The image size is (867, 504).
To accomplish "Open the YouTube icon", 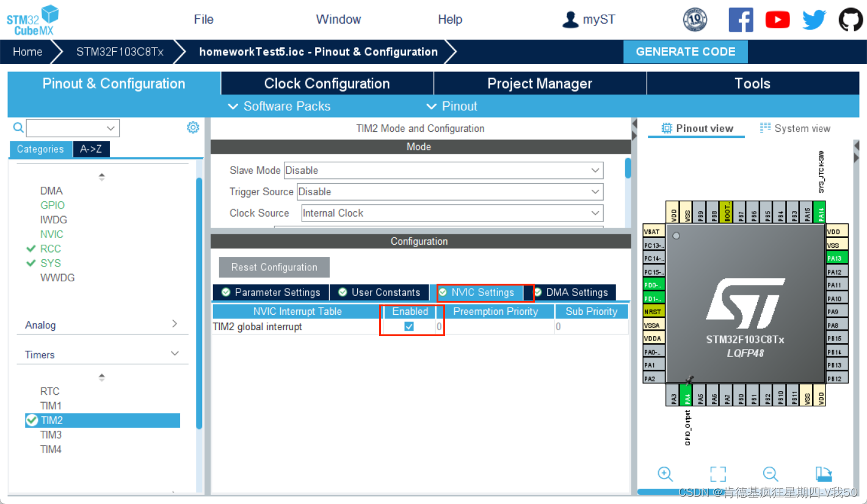I will click(x=777, y=20).
